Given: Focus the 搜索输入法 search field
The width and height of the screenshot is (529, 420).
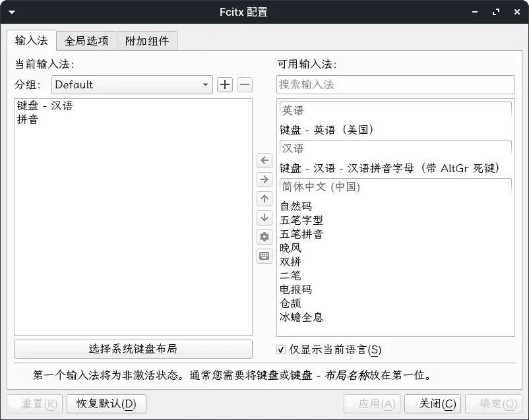Looking at the screenshot, I should click(395, 84).
